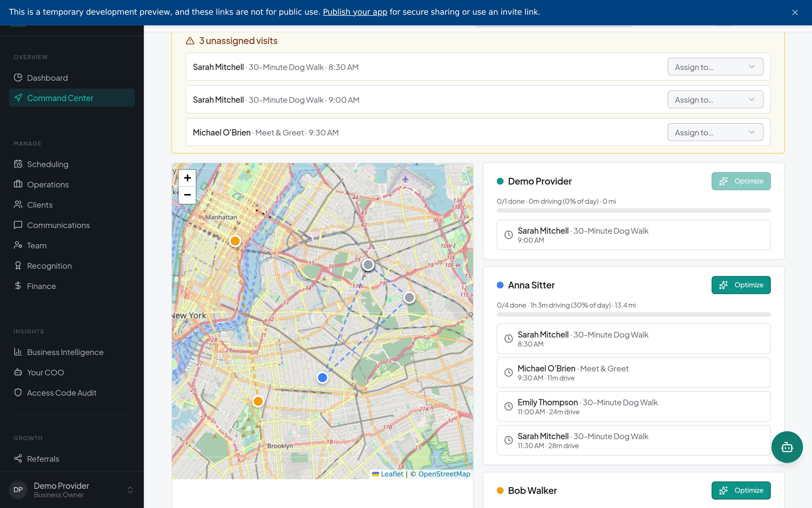The height and width of the screenshot is (508, 812).
Task: Zoom in on the map
Action: tap(187, 178)
